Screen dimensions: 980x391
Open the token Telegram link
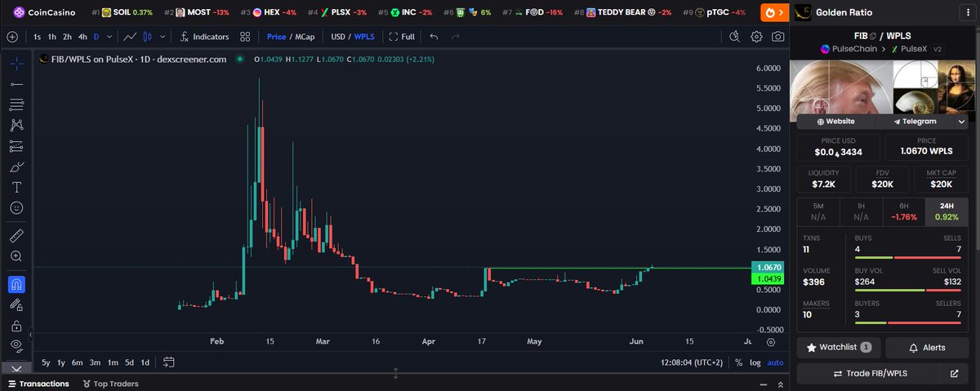click(914, 121)
